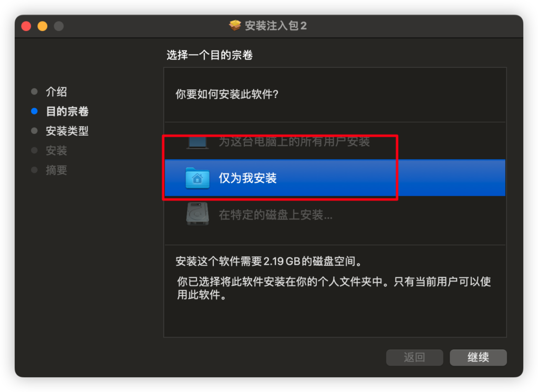
Task: Choose 为这台电脑上的所有用户安装 option
Action: [x=335, y=142]
